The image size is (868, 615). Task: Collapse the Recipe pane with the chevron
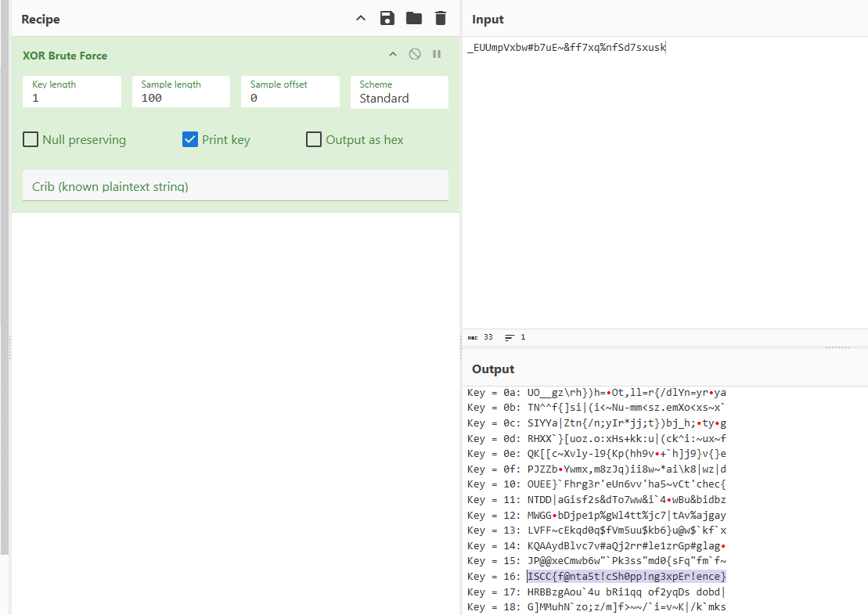coord(360,18)
